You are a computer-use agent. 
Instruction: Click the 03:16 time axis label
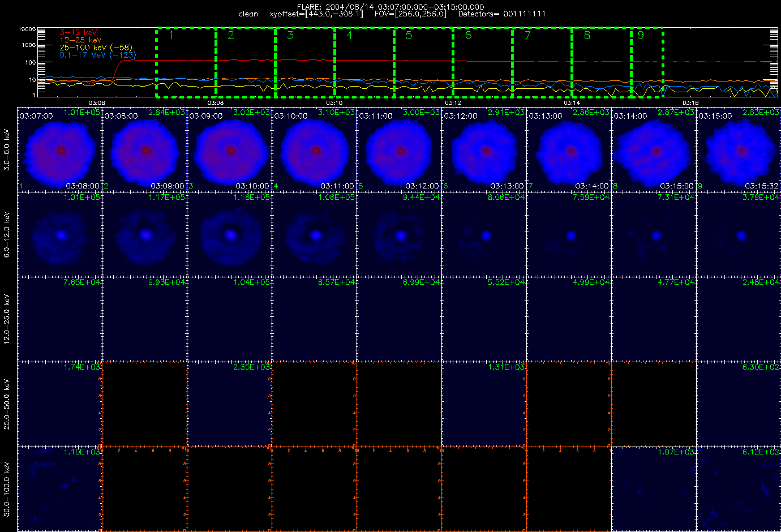click(x=690, y=102)
